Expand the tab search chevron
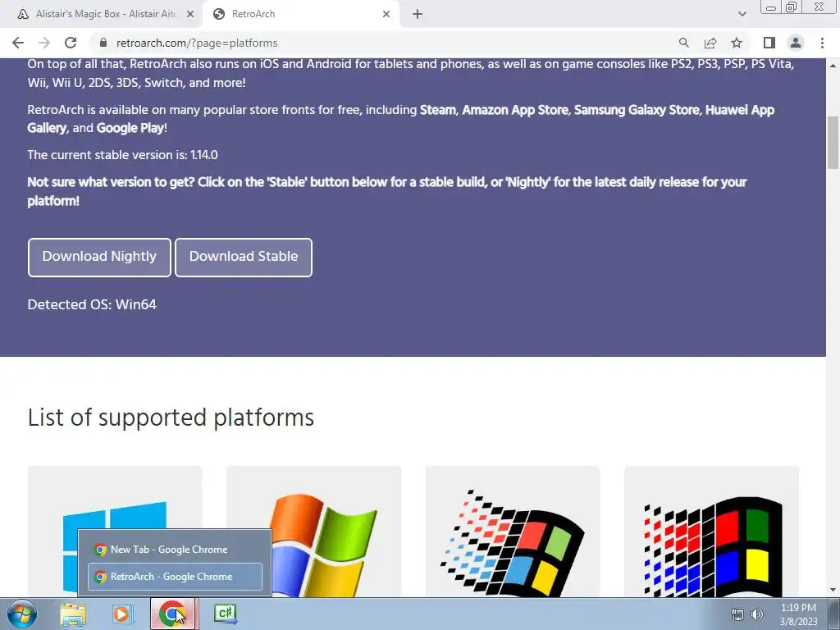This screenshot has height=630, width=840. coord(742,14)
